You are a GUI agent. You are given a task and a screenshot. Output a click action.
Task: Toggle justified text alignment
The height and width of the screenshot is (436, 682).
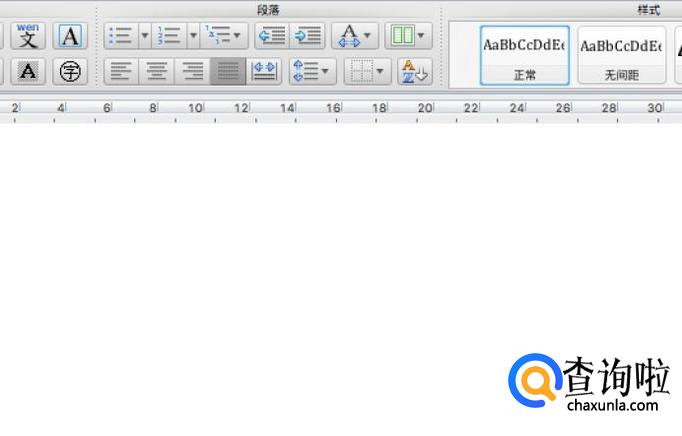click(227, 71)
